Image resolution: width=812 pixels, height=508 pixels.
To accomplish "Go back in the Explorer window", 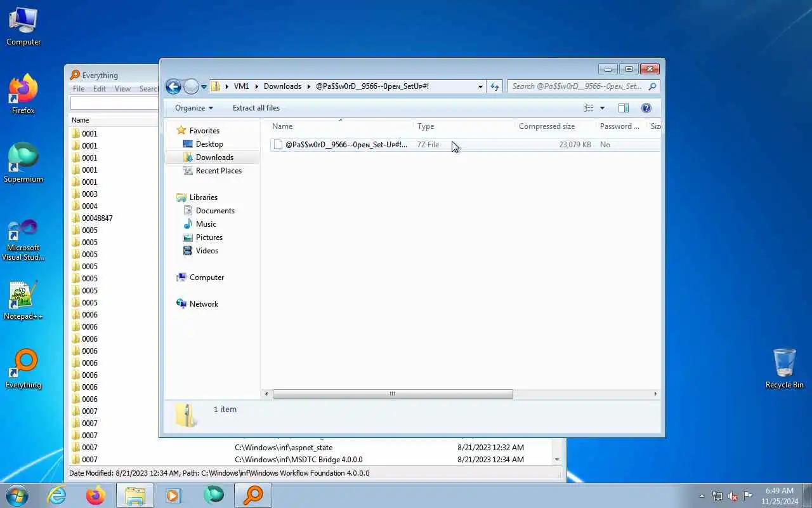I will (173, 86).
